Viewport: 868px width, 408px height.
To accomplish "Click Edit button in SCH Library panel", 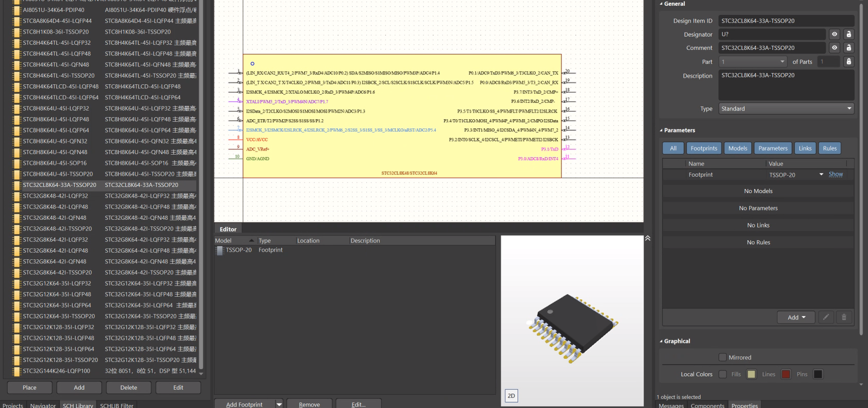I will click(178, 387).
